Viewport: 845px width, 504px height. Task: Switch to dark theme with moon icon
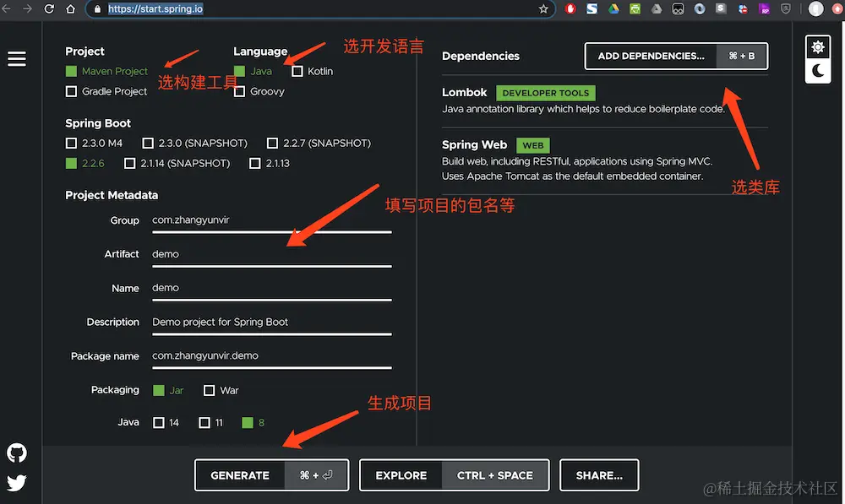(817, 71)
